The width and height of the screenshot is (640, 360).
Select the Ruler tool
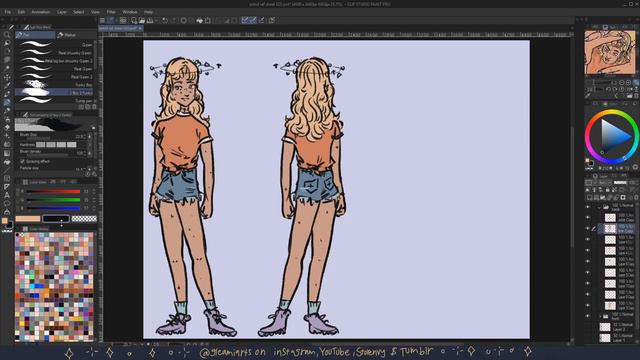7,187
